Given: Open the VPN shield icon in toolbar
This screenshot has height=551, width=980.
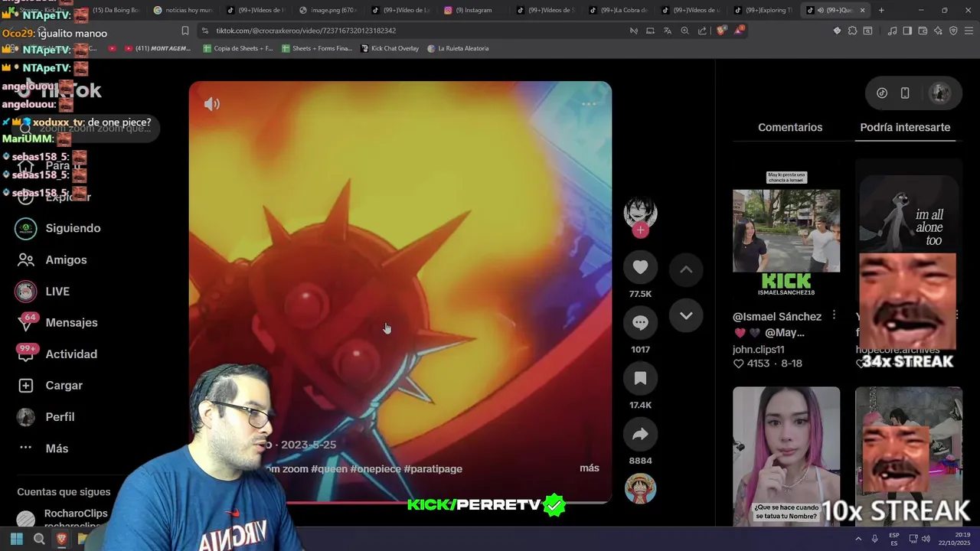Looking at the screenshot, I should (x=953, y=31).
